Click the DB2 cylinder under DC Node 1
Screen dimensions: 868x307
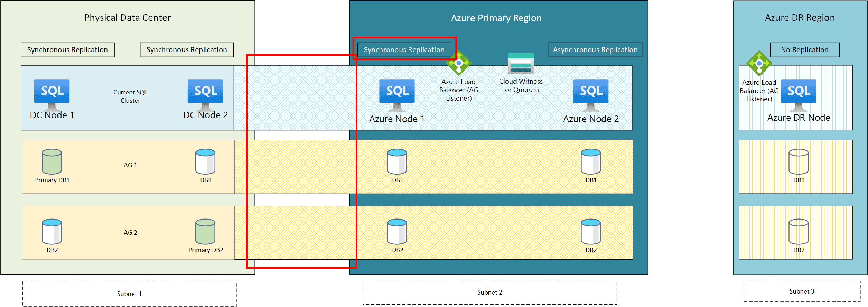tap(52, 232)
